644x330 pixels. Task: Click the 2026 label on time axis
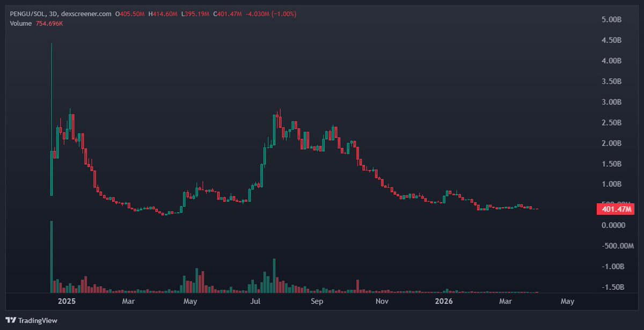(x=444, y=302)
